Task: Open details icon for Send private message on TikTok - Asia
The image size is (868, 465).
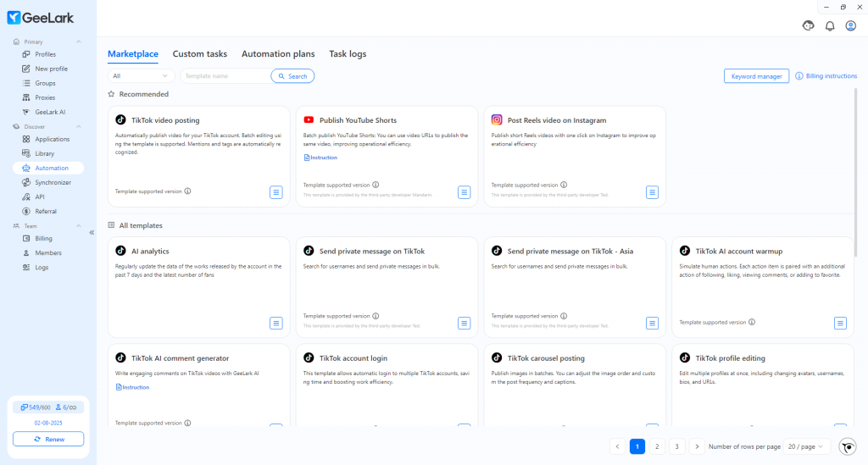Action: tap(652, 323)
